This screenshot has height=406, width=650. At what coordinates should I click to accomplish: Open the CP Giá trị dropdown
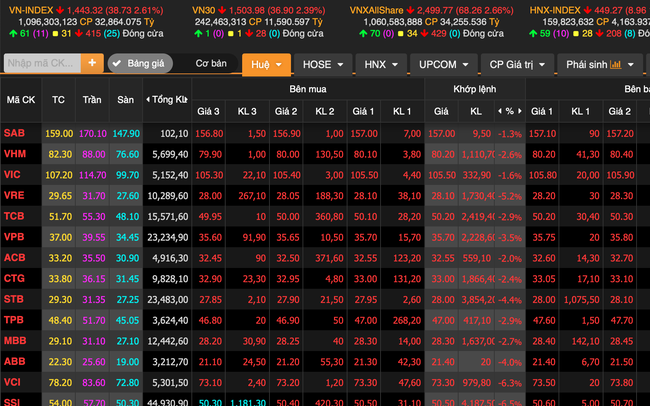[517, 65]
